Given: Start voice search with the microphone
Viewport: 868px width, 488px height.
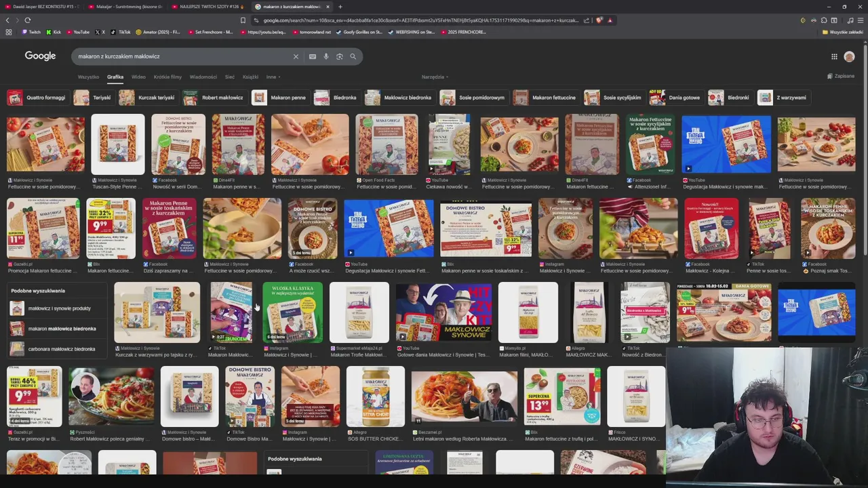Looking at the screenshot, I should pos(326,56).
